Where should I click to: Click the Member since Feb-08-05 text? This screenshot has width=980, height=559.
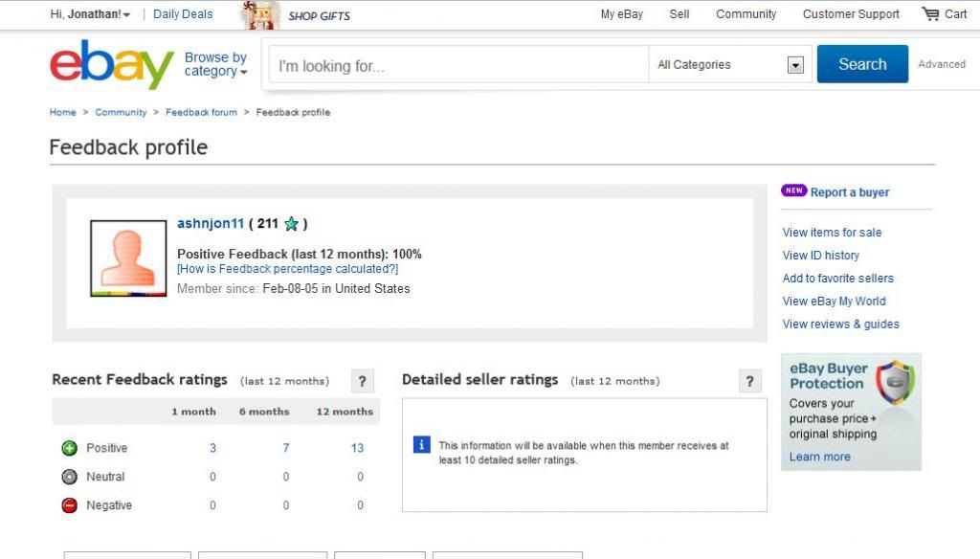[x=293, y=289]
